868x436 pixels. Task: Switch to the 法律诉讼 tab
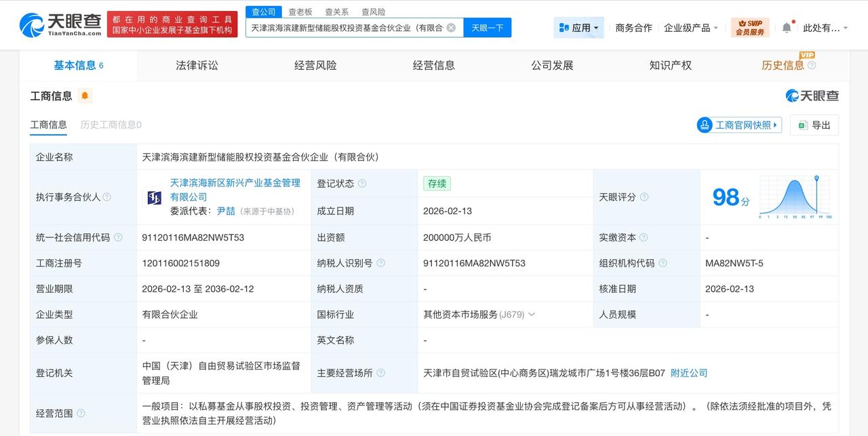point(197,64)
